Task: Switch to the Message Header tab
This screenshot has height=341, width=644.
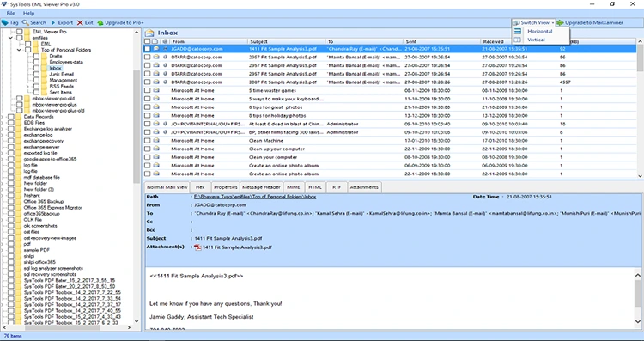Action: pyautogui.click(x=261, y=187)
